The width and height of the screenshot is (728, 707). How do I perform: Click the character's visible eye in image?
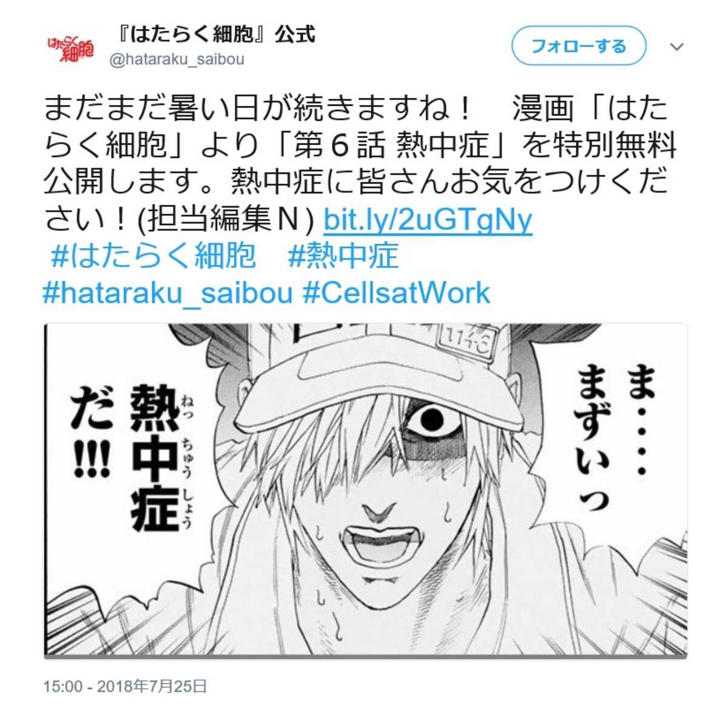click(434, 419)
